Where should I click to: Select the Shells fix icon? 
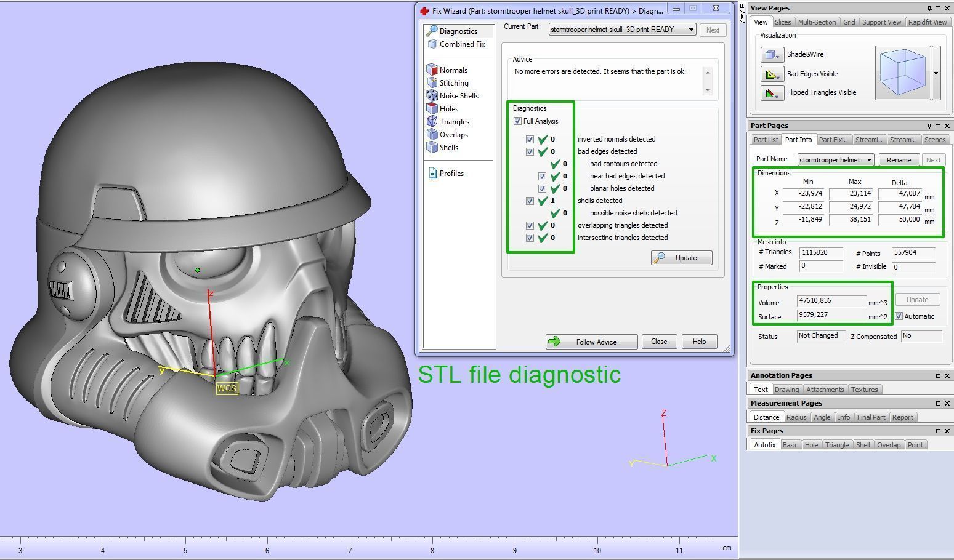pos(432,147)
